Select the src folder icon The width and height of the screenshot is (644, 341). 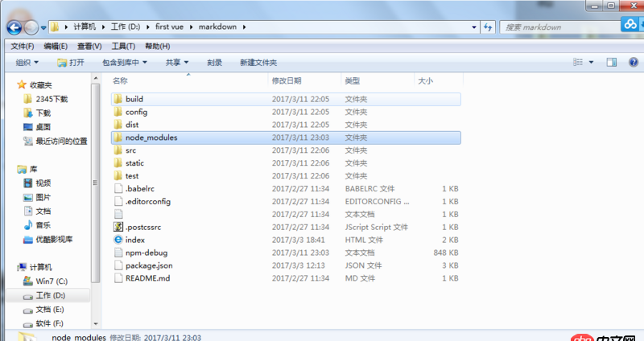click(118, 150)
